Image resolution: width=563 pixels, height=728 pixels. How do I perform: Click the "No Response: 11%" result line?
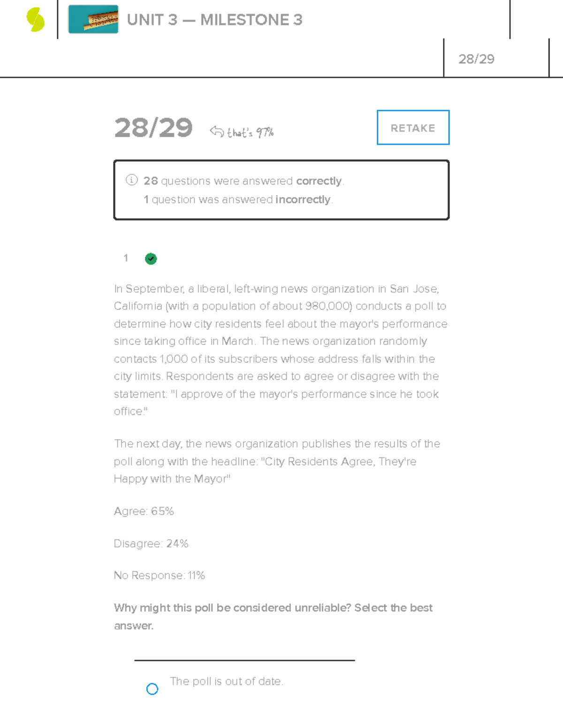point(160,575)
